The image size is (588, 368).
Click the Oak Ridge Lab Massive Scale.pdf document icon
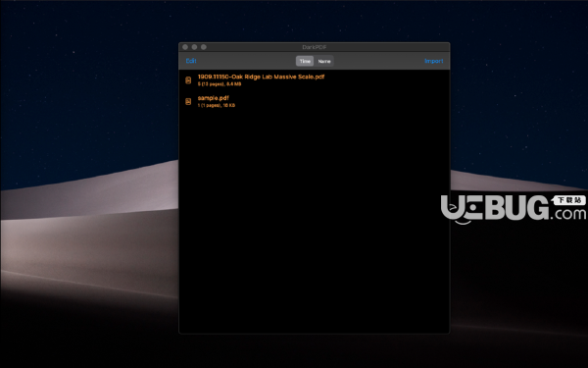click(x=188, y=80)
